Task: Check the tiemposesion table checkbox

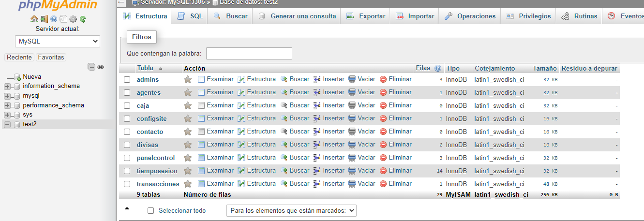Action: (x=127, y=171)
